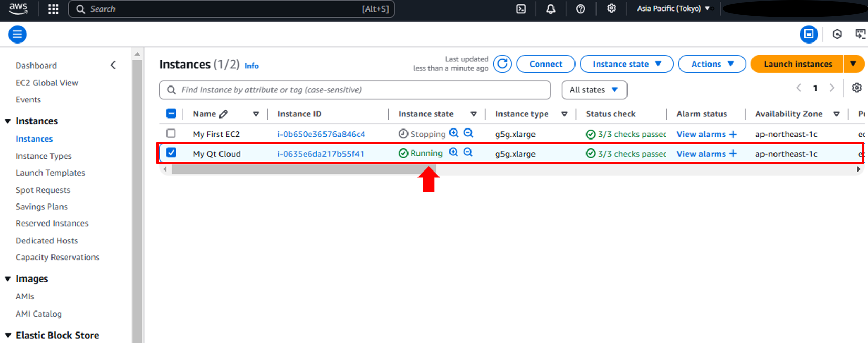
Task: Uncheck the My Qt Cloud checkbox
Action: tap(171, 153)
